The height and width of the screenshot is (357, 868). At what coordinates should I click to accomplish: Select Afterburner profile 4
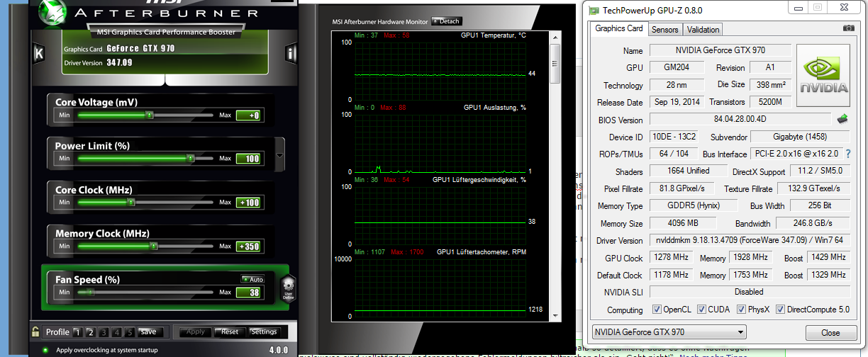[116, 331]
